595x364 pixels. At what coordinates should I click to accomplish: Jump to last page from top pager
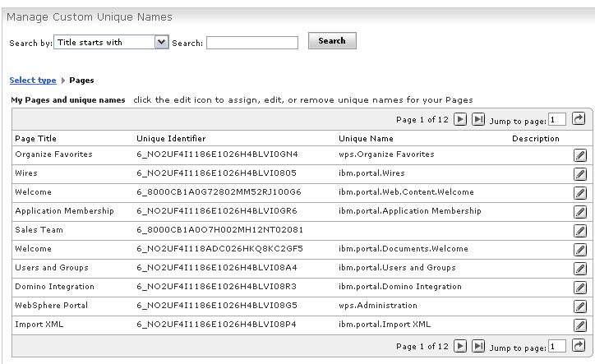pos(478,120)
